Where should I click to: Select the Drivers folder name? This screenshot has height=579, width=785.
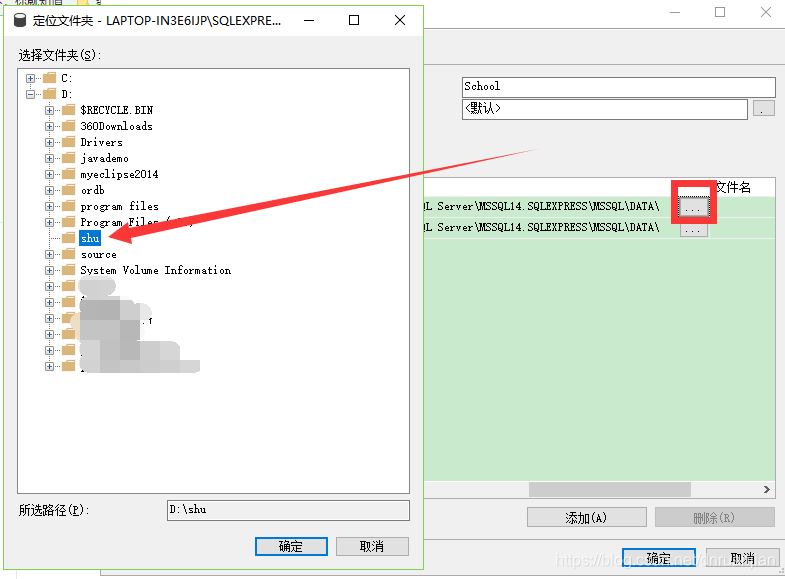pos(101,142)
